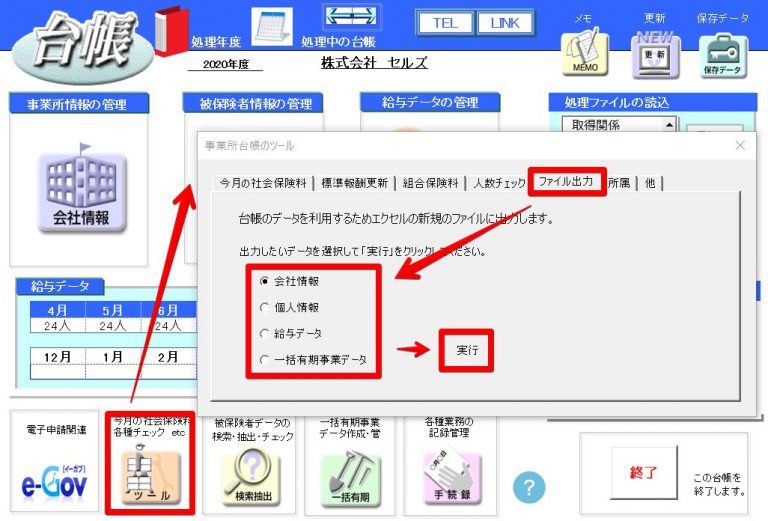The width and height of the screenshot is (768, 521).
Task: Click the 給与データ section tab
Action: pyautogui.click(x=60, y=286)
